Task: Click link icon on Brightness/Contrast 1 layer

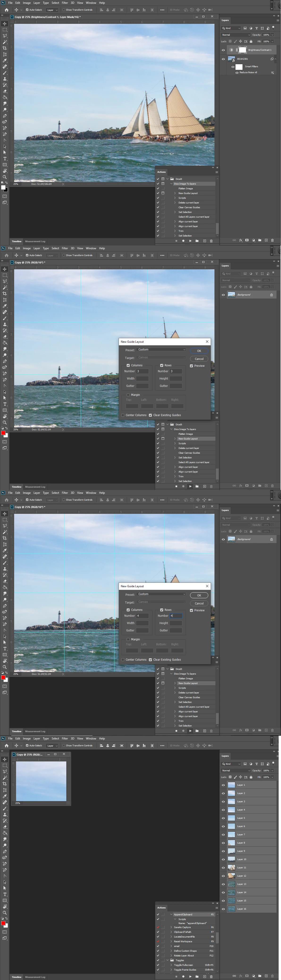Action: tap(237, 50)
